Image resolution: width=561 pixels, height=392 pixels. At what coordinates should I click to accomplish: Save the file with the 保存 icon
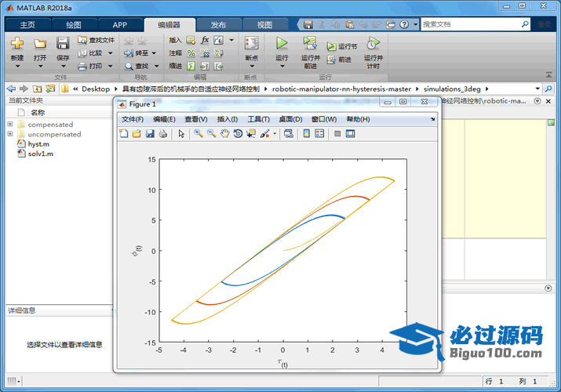63,43
